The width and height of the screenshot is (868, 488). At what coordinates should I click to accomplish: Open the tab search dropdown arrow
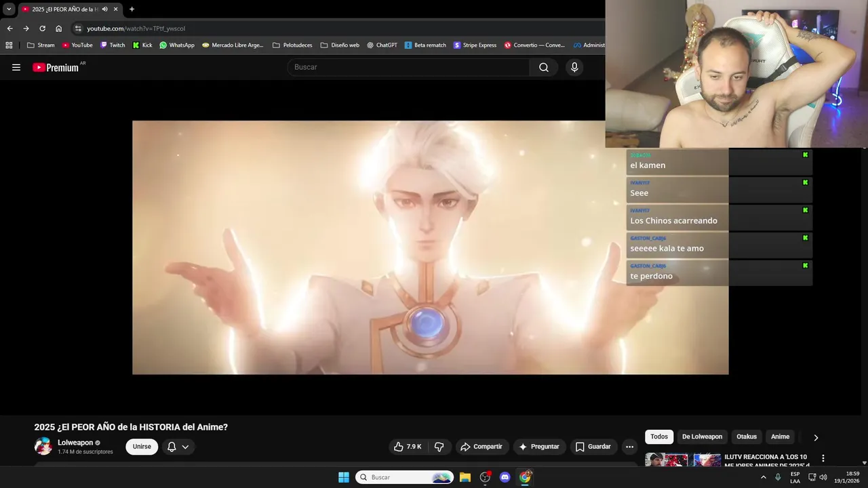tap(9, 9)
